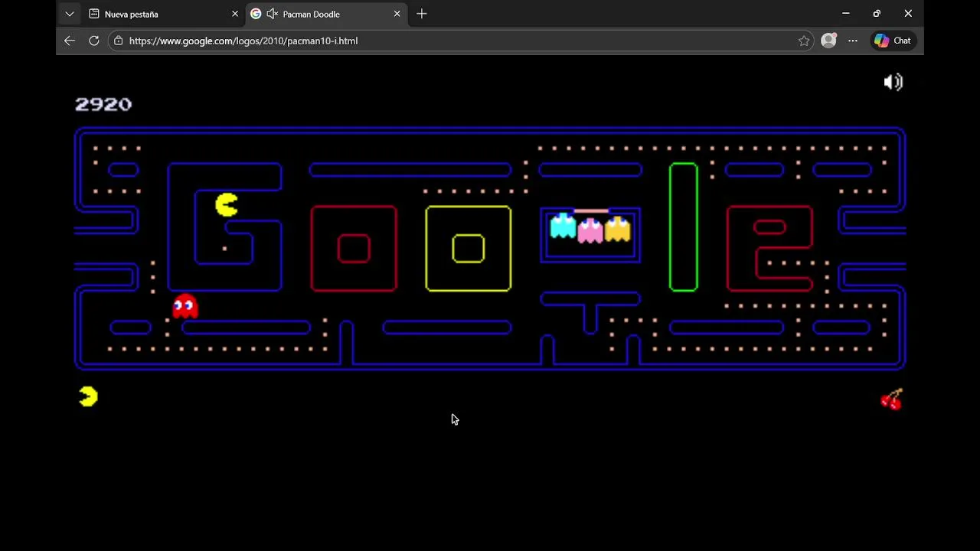Open a new tab with plus button
This screenshot has width=980, height=551.
click(422, 14)
